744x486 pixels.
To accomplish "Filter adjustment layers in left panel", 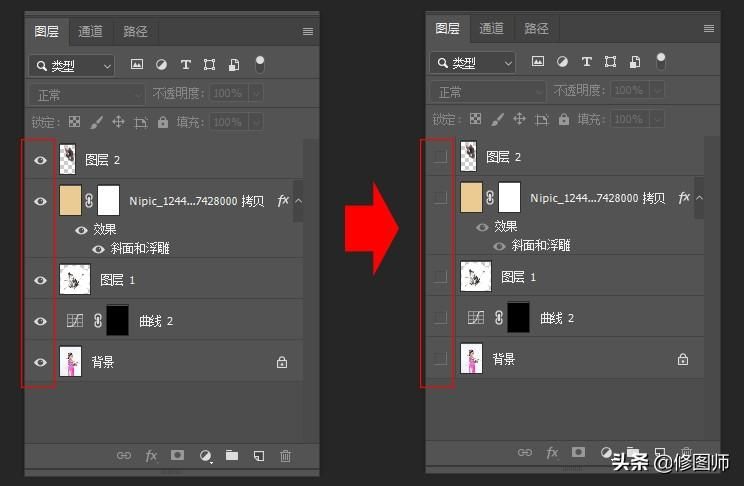I will (x=161, y=65).
